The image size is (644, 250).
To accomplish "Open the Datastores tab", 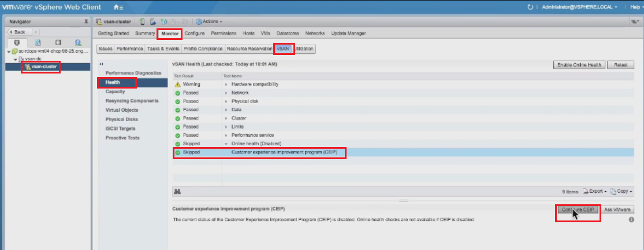I will (x=288, y=34).
